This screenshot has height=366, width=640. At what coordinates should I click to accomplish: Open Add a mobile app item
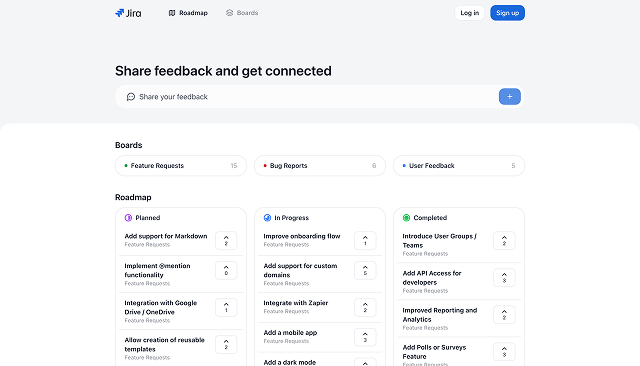(x=290, y=333)
